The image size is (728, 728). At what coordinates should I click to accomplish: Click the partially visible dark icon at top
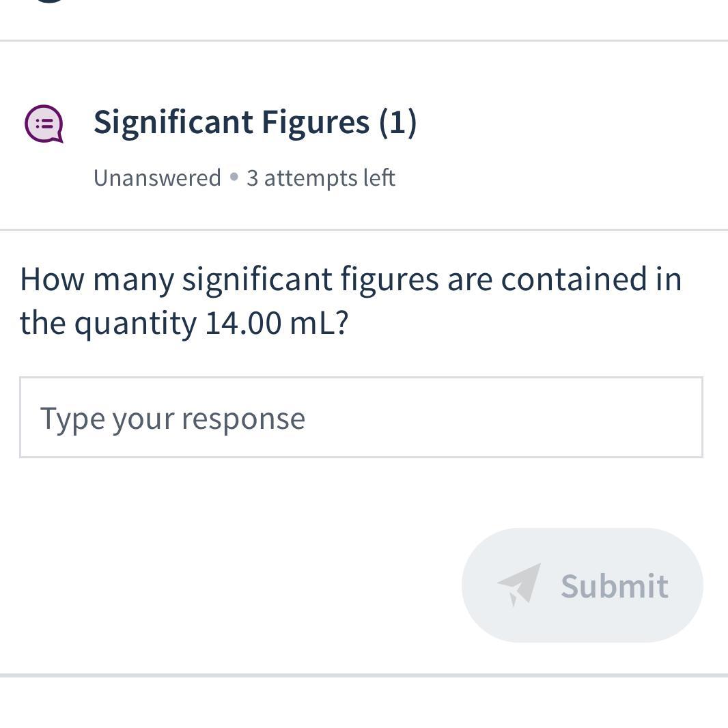pyautogui.click(x=48, y=2)
